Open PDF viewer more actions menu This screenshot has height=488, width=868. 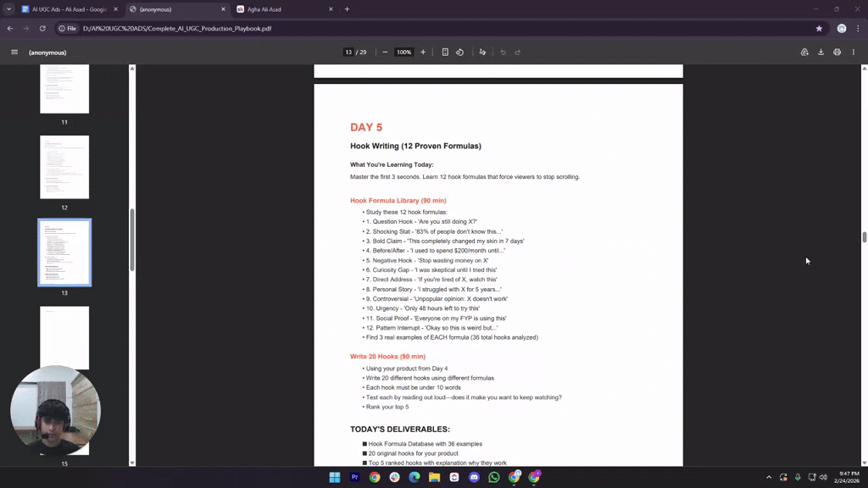pos(854,52)
